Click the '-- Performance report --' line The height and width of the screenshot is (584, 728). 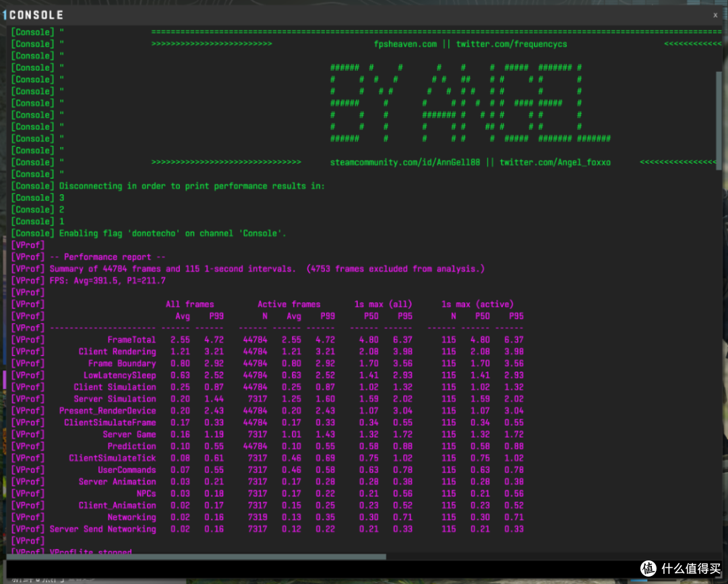click(x=107, y=257)
